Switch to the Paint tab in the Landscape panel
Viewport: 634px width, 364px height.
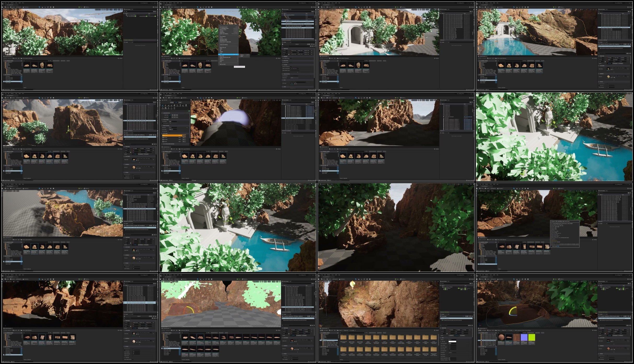click(x=180, y=102)
